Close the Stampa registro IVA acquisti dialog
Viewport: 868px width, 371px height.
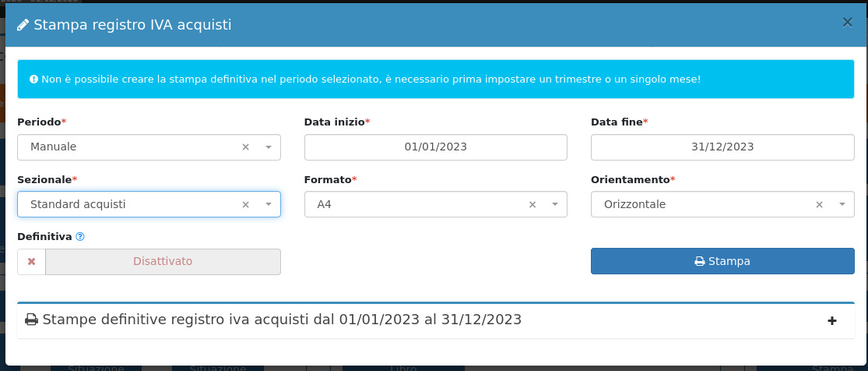(847, 23)
